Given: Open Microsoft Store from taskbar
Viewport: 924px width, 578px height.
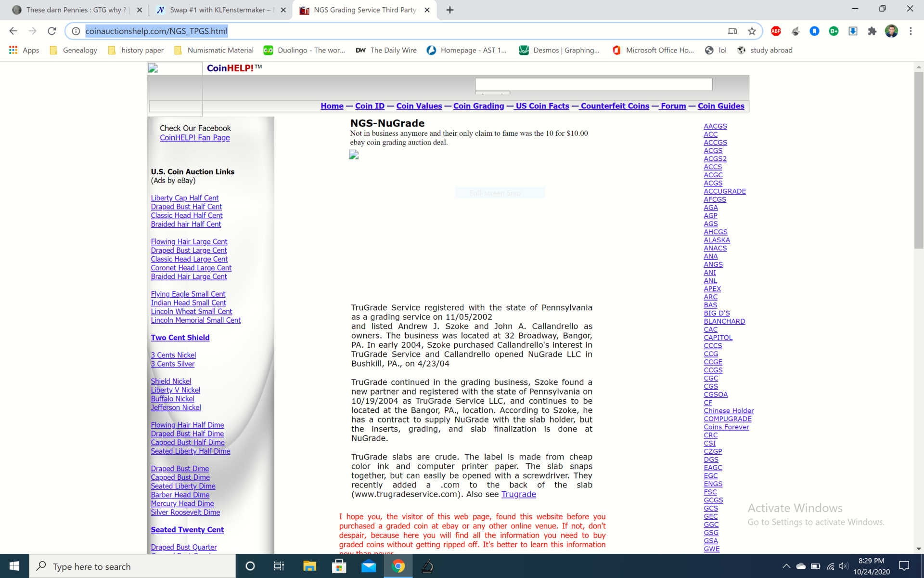Looking at the screenshot, I should click(339, 566).
